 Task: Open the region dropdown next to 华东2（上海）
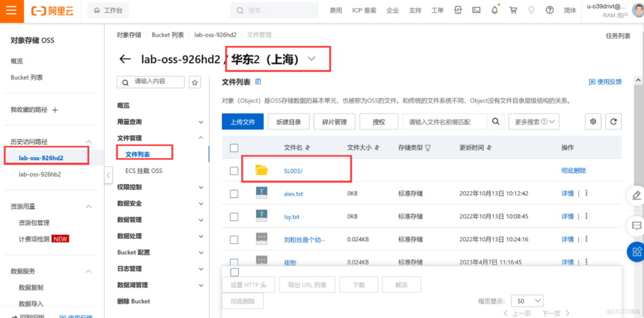(x=312, y=59)
